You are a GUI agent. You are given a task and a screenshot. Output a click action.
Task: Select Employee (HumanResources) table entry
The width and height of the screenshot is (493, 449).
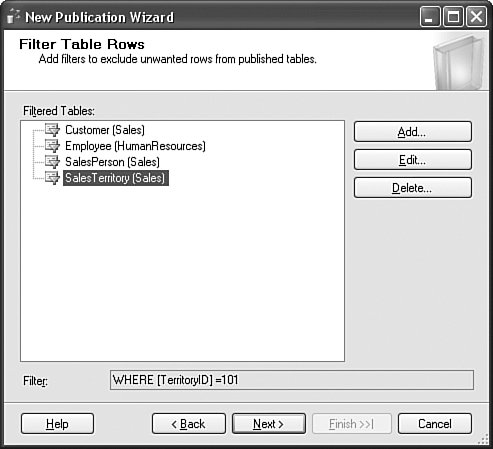point(135,146)
